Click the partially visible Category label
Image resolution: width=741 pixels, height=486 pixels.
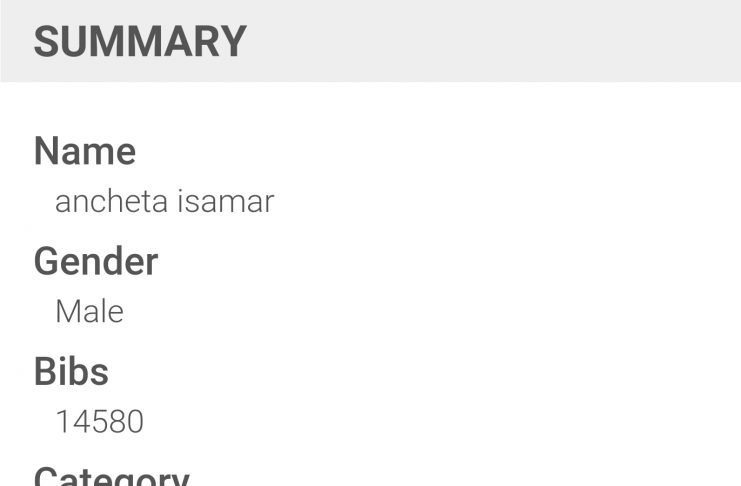click(111, 476)
